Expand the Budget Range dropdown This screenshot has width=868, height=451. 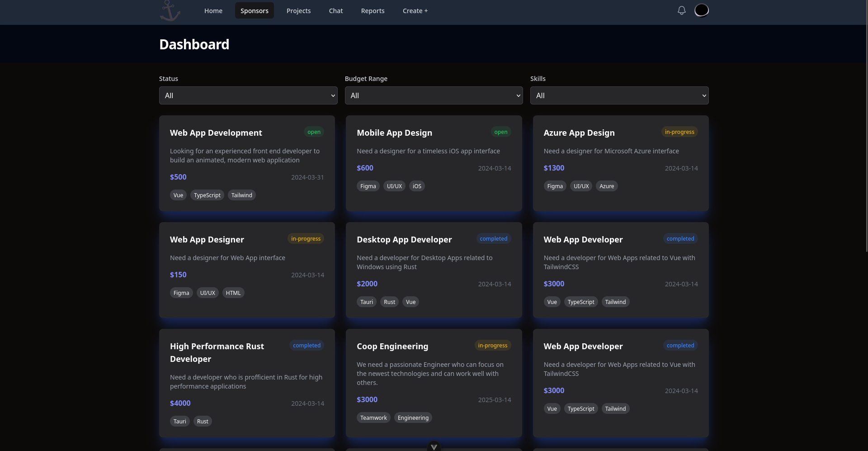tap(434, 95)
